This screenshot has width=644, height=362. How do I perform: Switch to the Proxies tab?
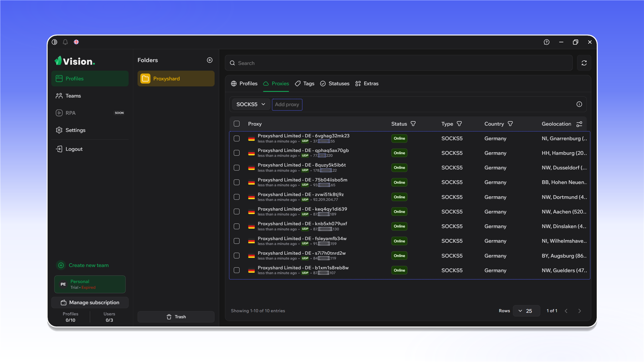click(276, 83)
